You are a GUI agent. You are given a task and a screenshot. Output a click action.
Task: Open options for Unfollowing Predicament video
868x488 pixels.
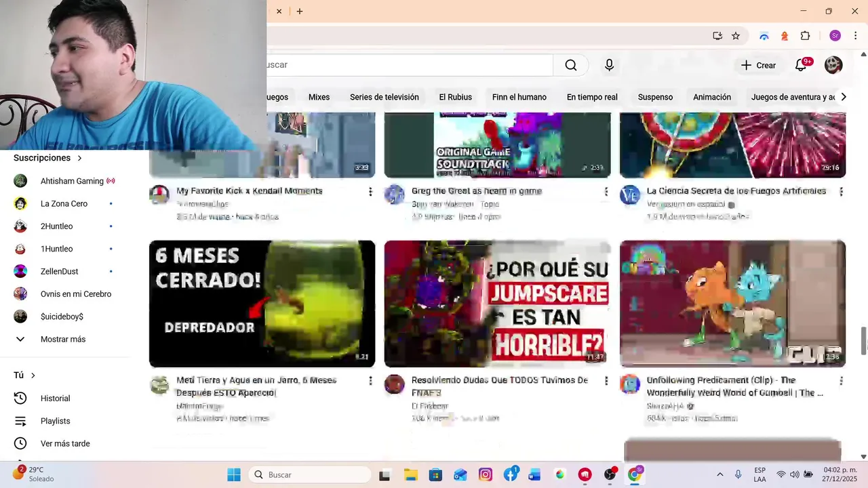pyautogui.click(x=841, y=381)
